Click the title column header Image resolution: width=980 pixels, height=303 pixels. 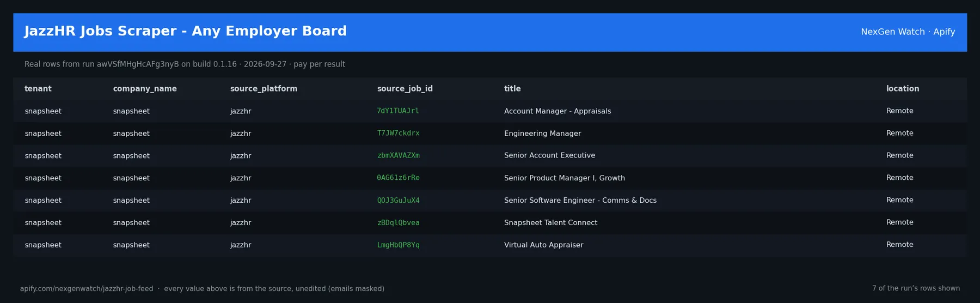point(512,89)
